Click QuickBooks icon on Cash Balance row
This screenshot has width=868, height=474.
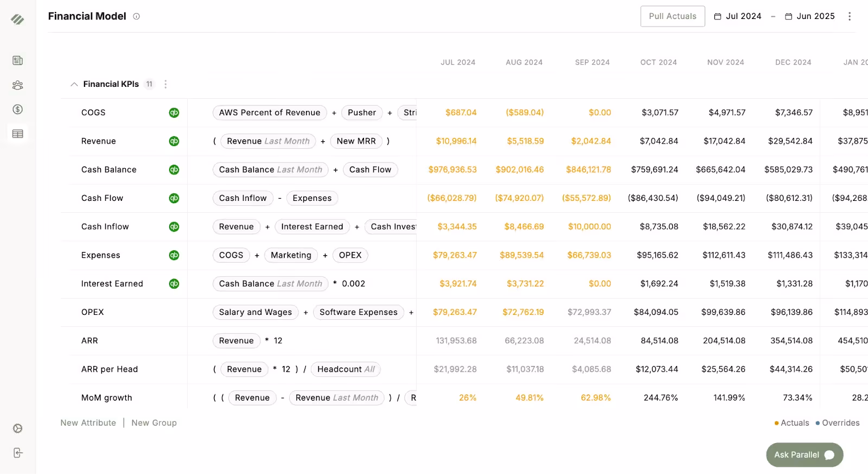click(174, 169)
